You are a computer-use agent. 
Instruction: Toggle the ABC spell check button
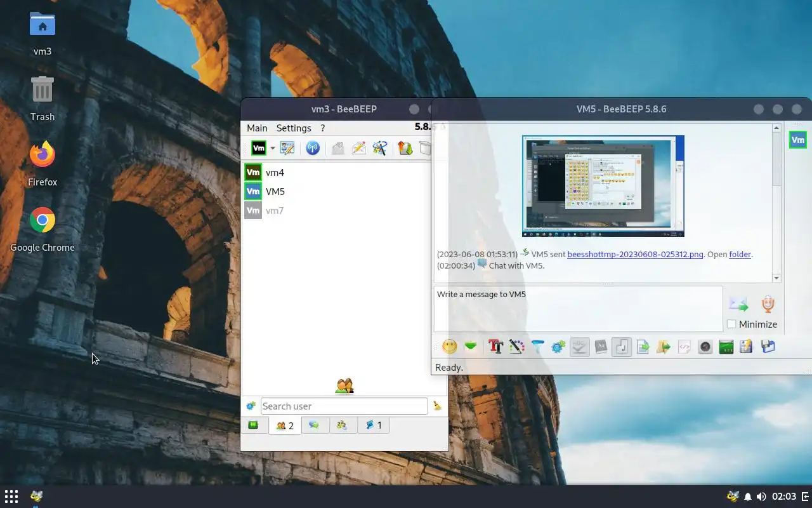[580, 347]
